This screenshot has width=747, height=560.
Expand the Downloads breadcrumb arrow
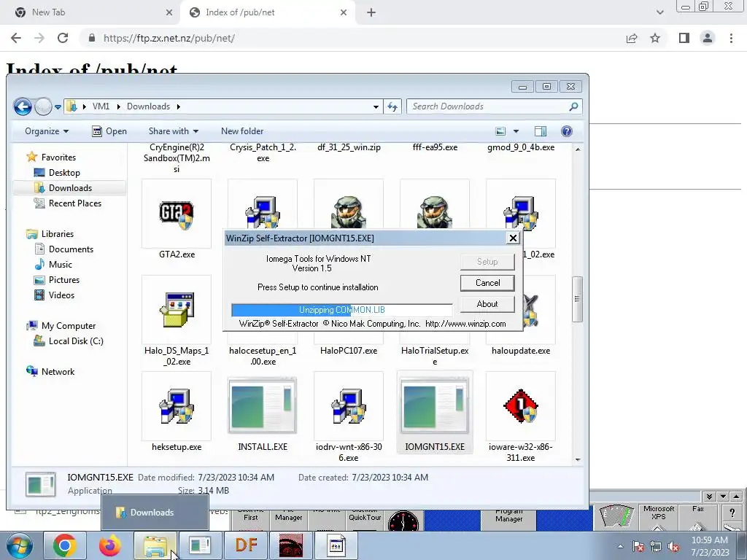point(179,106)
